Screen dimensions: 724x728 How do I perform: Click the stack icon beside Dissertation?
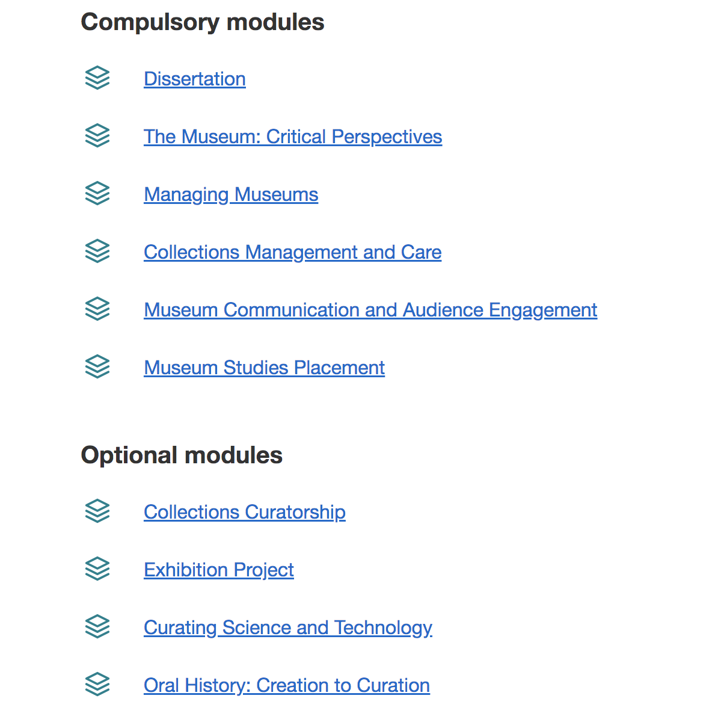click(x=97, y=78)
